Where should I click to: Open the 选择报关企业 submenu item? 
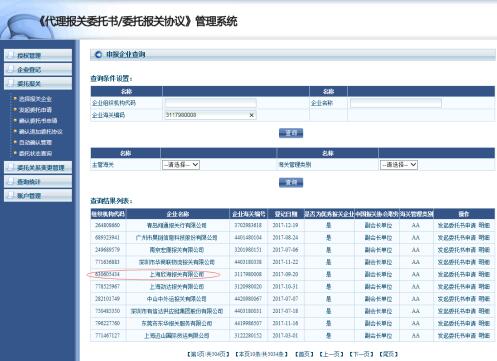pos(35,99)
